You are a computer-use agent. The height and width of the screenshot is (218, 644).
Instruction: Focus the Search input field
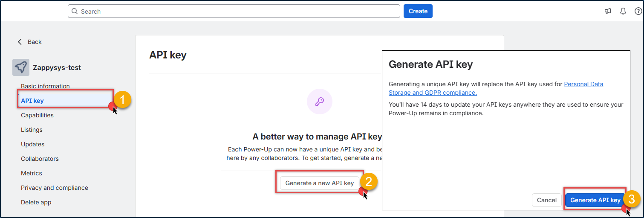pyautogui.click(x=234, y=11)
